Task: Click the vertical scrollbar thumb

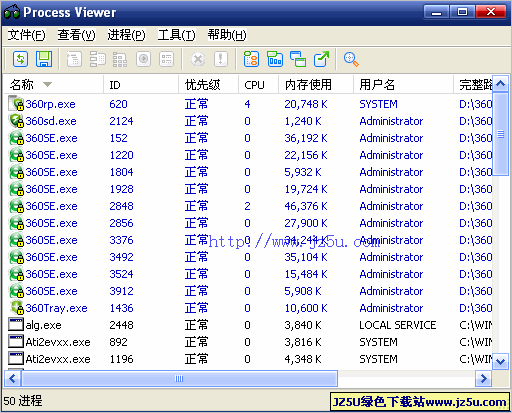Action: click(x=500, y=134)
